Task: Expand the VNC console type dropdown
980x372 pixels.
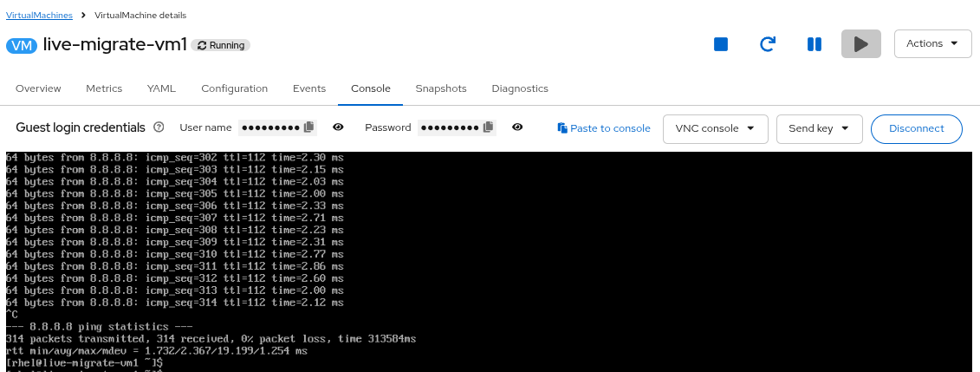Action: coord(715,128)
